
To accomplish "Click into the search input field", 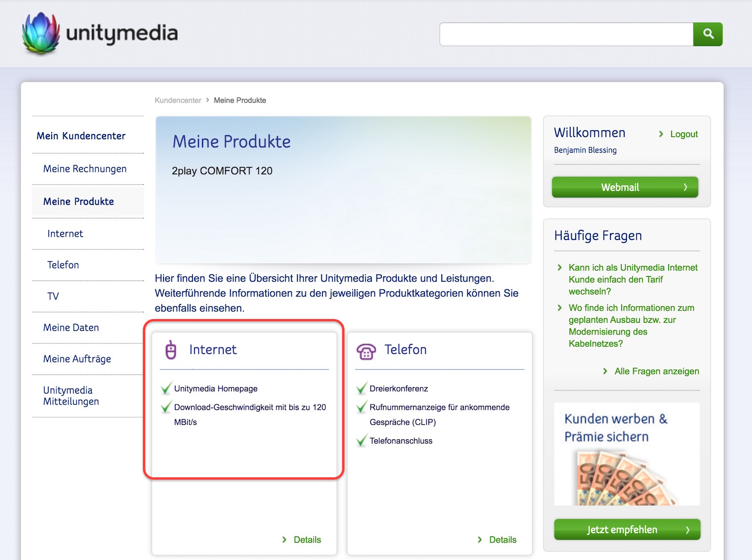I will 566,34.
